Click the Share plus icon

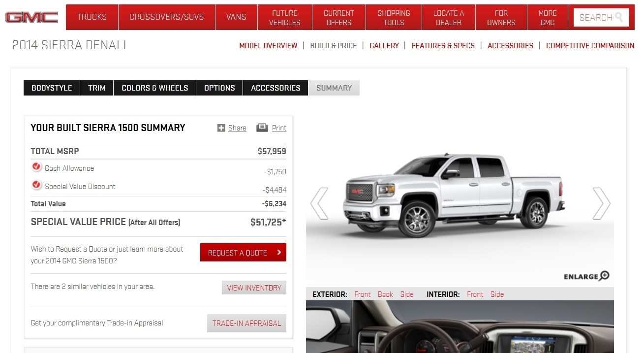[221, 128]
